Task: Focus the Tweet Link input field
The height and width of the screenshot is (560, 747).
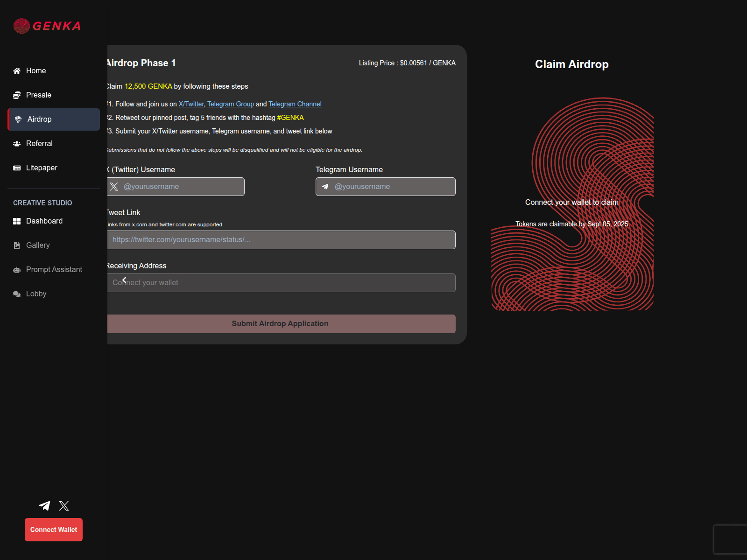Action: [x=281, y=240]
